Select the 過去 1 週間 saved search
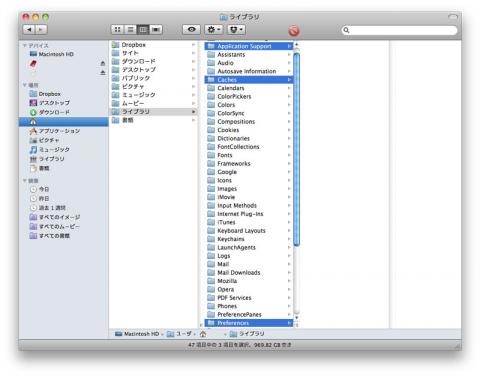The width and height of the screenshot is (480, 376). [48, 208]
